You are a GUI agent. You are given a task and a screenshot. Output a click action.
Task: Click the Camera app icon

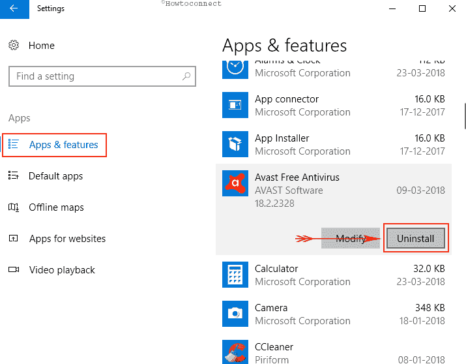[x=235, y=314]
